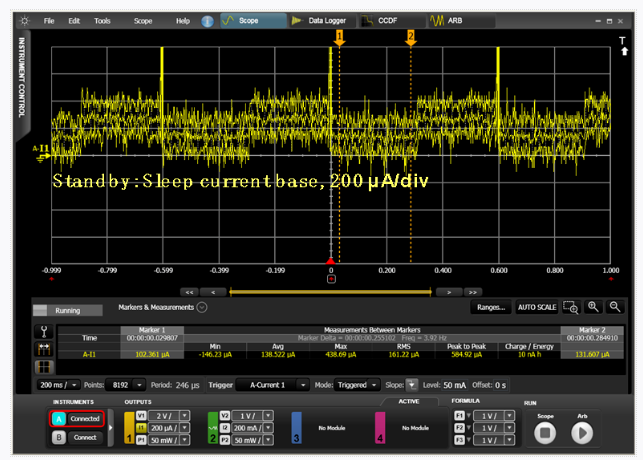Open the V1 2 V/ scale dropdown

185,416
